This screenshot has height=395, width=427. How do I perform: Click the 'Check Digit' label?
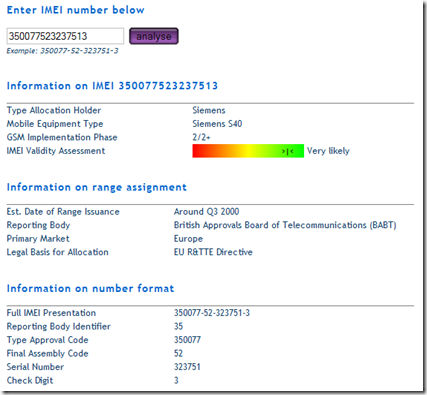pyautogui.click(x=30, y=380)
